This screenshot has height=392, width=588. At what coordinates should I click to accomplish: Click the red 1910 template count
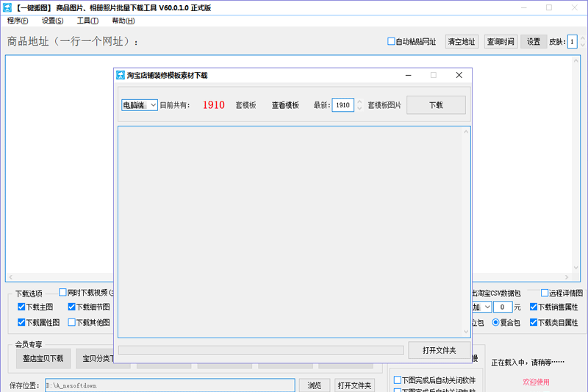pyautogui.click(x=214, y=104)
